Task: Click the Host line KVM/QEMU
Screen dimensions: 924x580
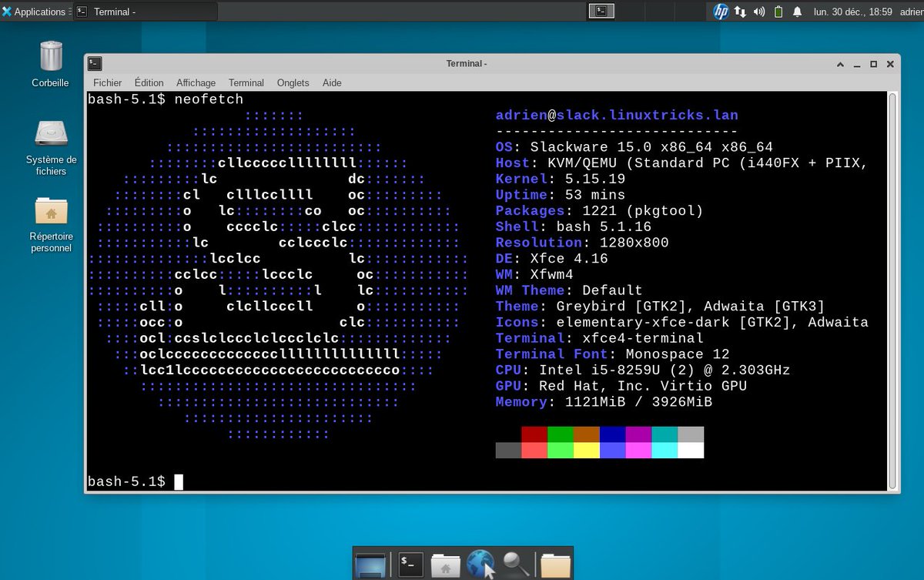Action: (682, 163)
